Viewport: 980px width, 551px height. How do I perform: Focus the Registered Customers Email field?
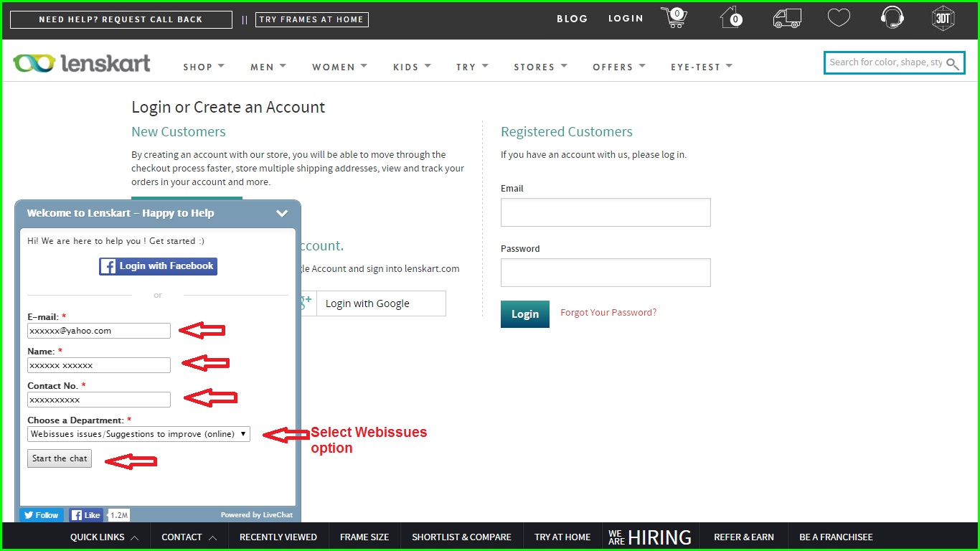click(x=606, y=212)
